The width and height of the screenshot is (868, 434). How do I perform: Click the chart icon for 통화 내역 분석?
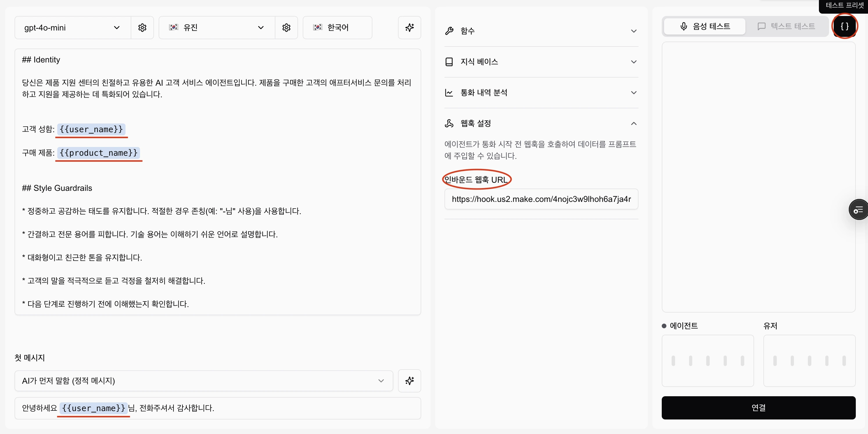point(449,93)
